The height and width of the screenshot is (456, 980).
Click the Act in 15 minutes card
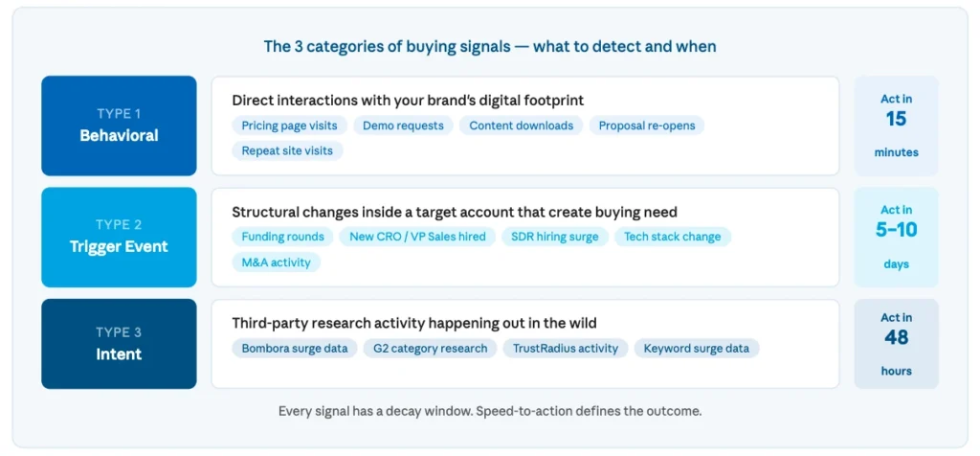(x=896, y=125)
